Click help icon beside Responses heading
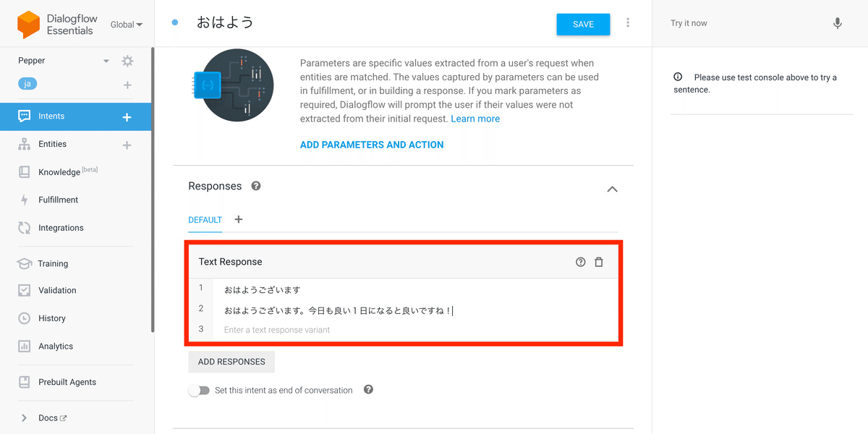This screenshot has height=434, width=868. coord(255,186)
